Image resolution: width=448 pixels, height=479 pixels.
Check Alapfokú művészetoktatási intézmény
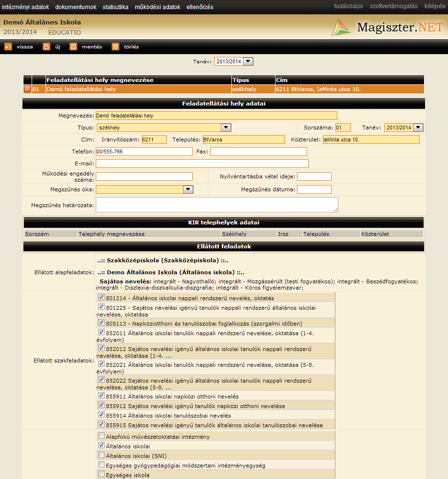101,436
